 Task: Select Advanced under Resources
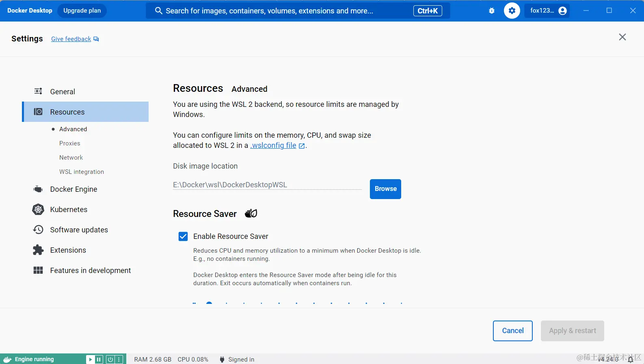click(73, 129)
